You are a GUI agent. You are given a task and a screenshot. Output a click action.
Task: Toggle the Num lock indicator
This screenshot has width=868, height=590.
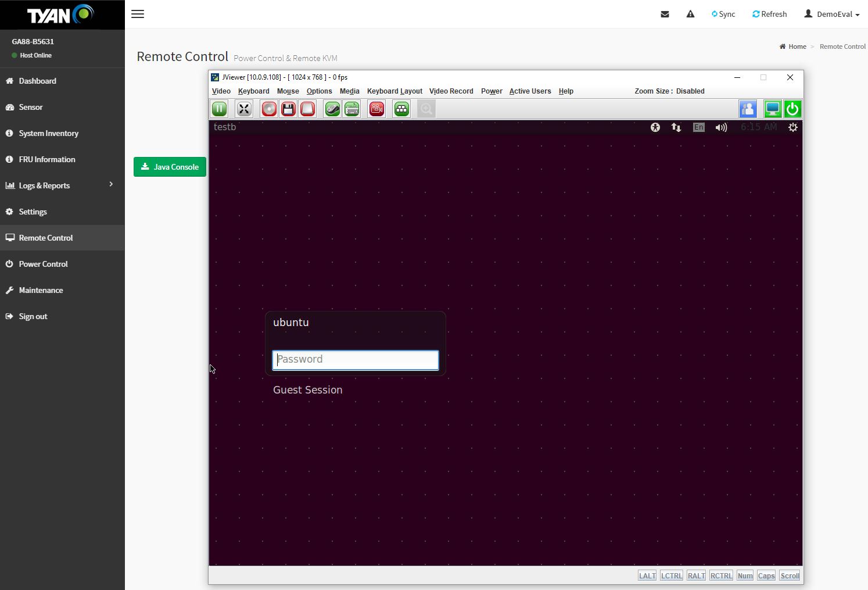745,575
